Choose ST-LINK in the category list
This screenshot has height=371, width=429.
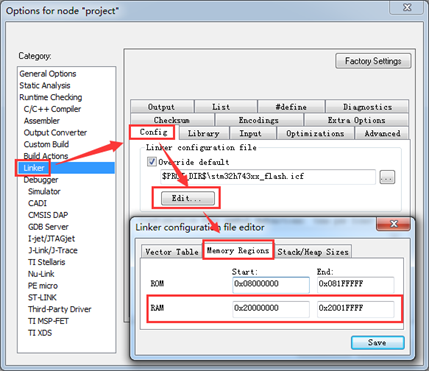click(42, 297)
